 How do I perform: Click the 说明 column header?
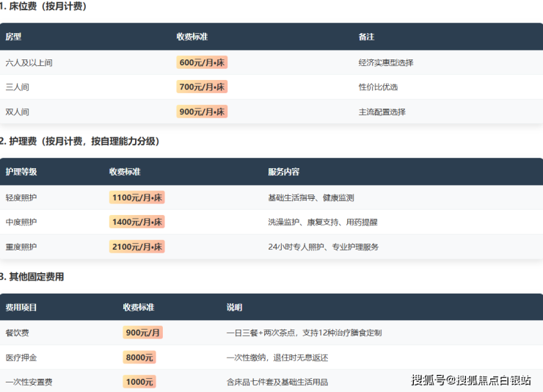[234, 307]
